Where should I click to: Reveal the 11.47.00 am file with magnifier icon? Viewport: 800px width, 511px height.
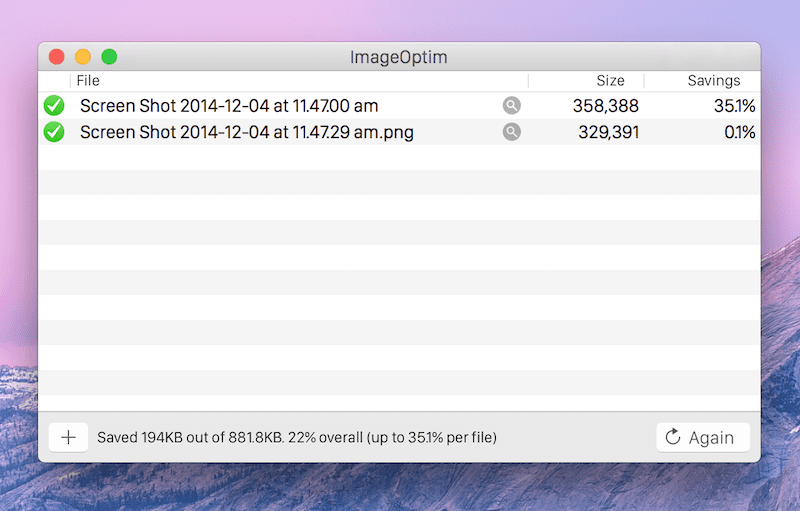(x=511, y=106)
